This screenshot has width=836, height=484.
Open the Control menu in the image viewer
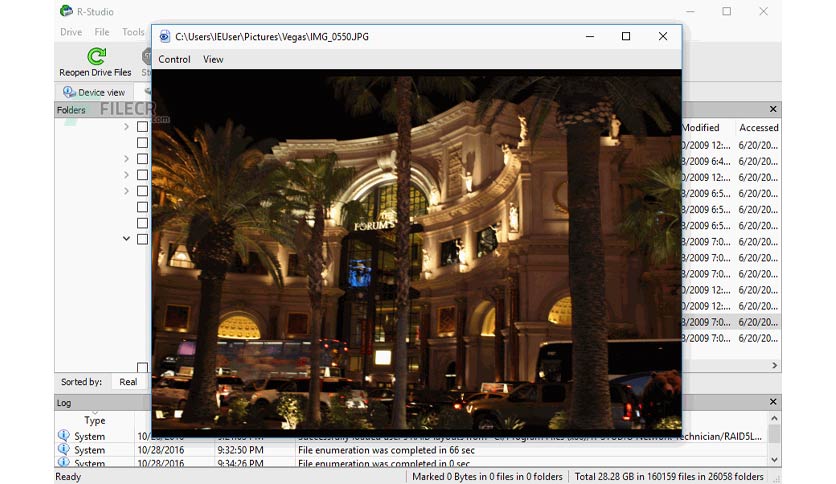coord(174,59)
